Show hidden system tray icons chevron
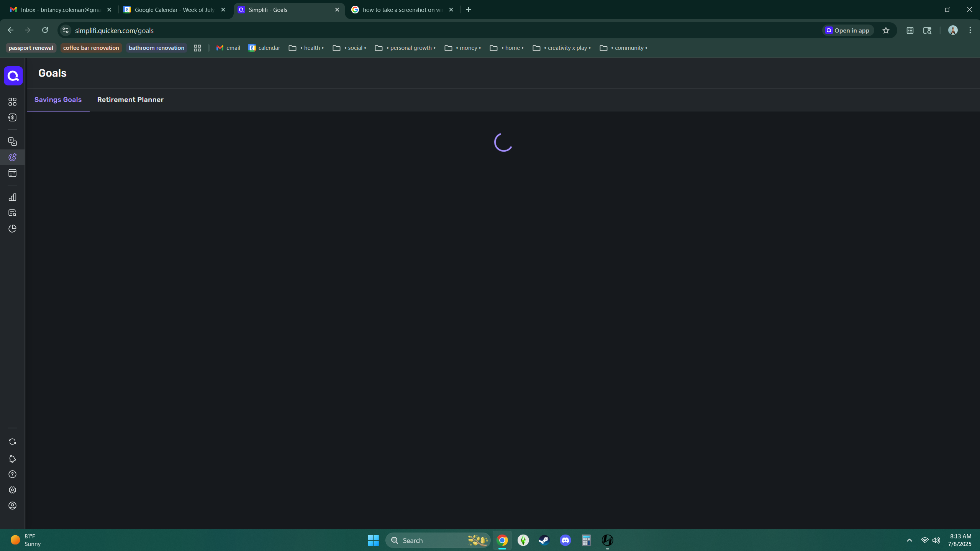The height and width of the screenshot is (551, 980). coord(909,540)
